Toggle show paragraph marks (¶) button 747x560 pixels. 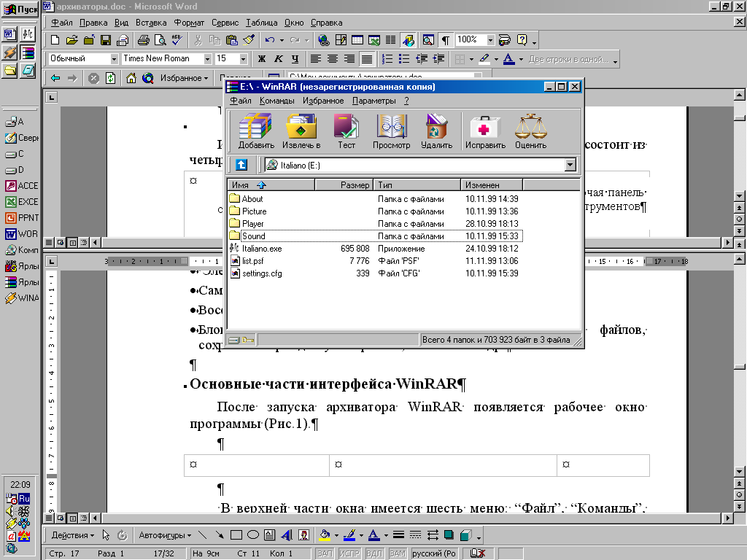point(445,40)
